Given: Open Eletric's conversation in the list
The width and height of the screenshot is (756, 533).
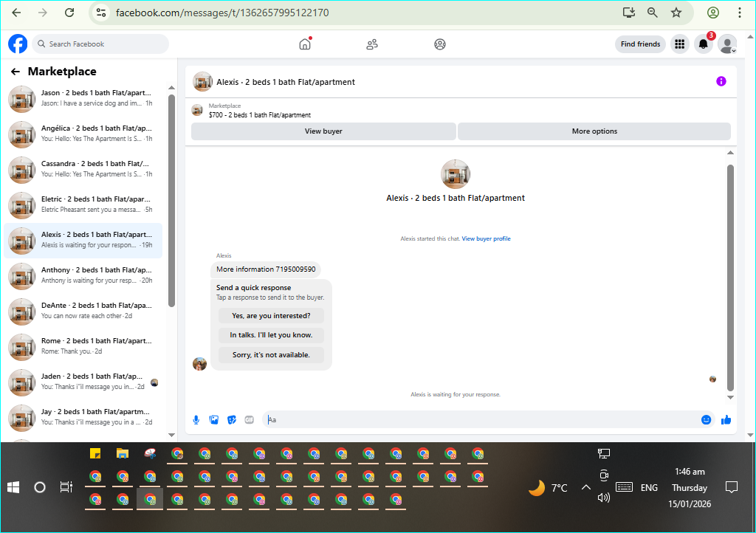Looking at the screenshot, I should coord(83,204).
